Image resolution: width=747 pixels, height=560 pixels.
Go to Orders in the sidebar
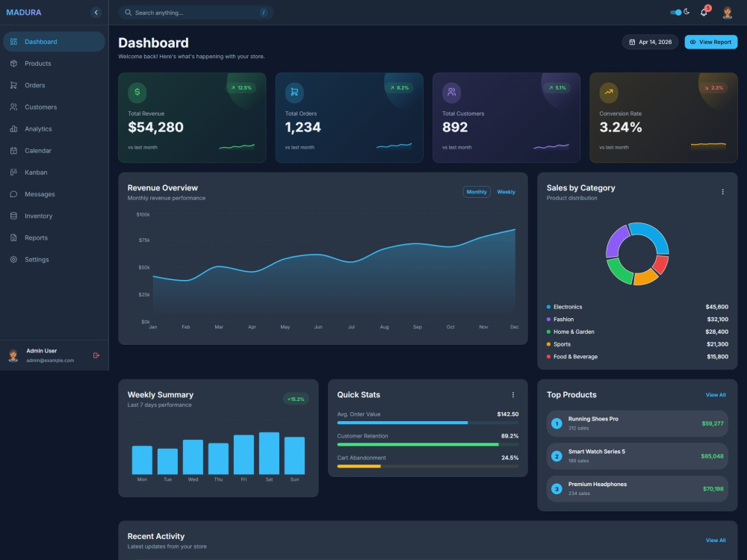pyautogui.click(x=54, y=85)
